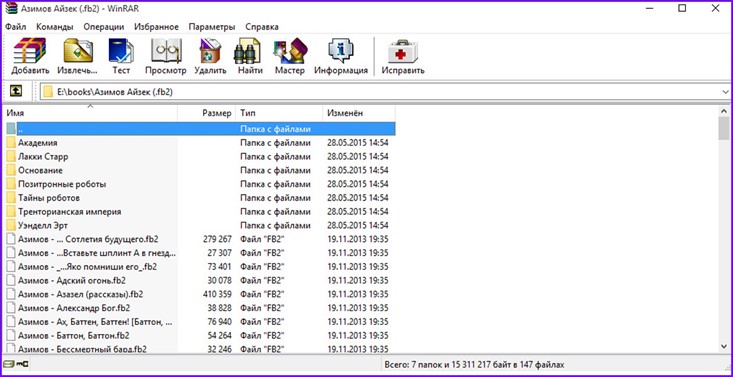
Task: Click size 38 828 of Александр Бог
Action: (x=220, y=308)
